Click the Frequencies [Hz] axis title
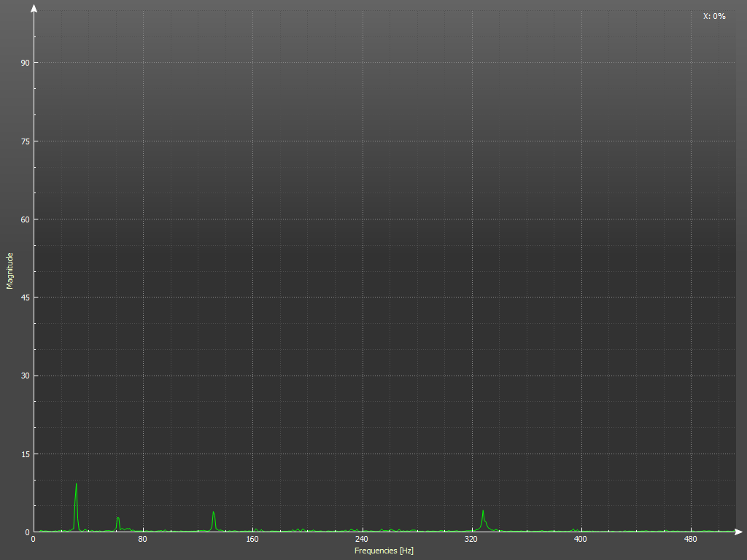Viewport: 747px width, 560px height. click(x=384, y=551)
